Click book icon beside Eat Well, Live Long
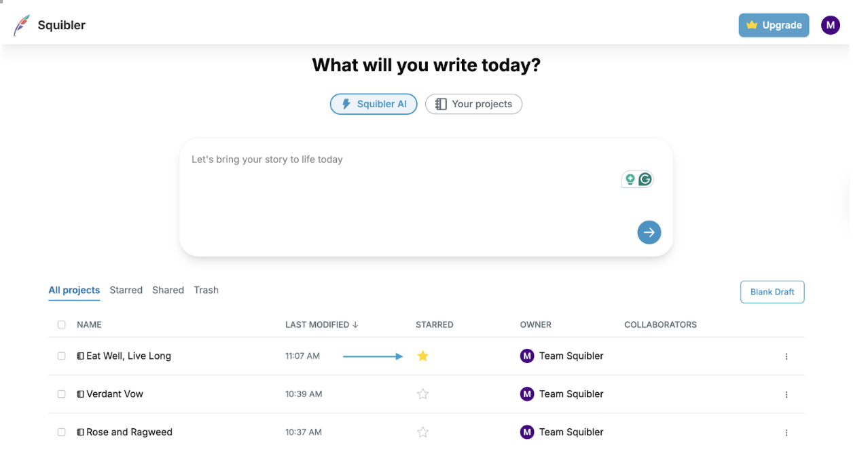This screenshot has width=868, height=471. pyautogui.click(x=80, y=356)
